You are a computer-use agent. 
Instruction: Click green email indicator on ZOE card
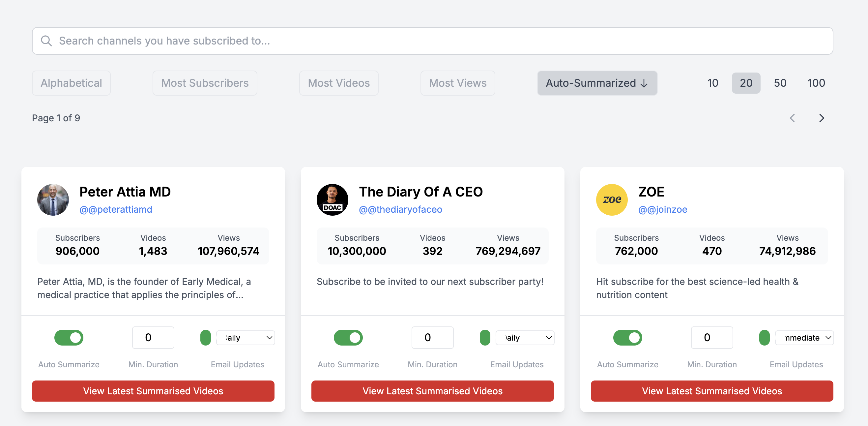pyautogui.click(x=764, y=338)
